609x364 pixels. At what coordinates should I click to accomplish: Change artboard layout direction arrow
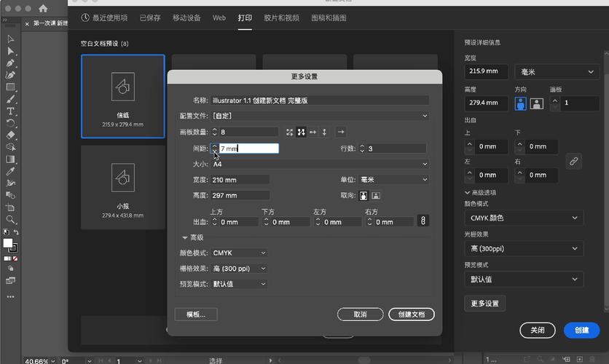click(341, 132)
